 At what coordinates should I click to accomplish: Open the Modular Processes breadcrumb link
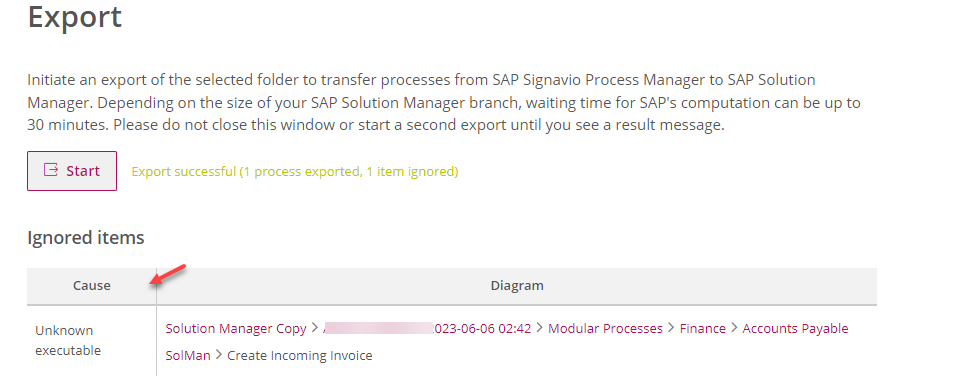coord(605,328)
